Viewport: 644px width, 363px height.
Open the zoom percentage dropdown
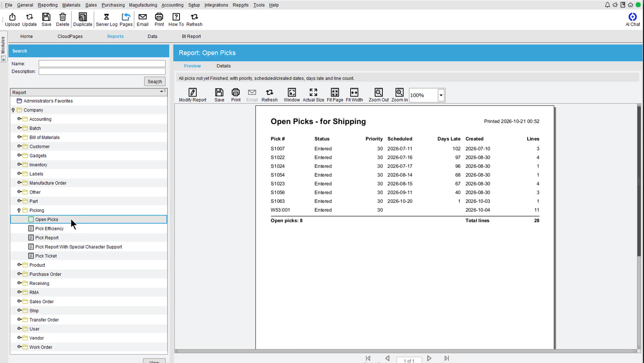(x=441, y=95)
